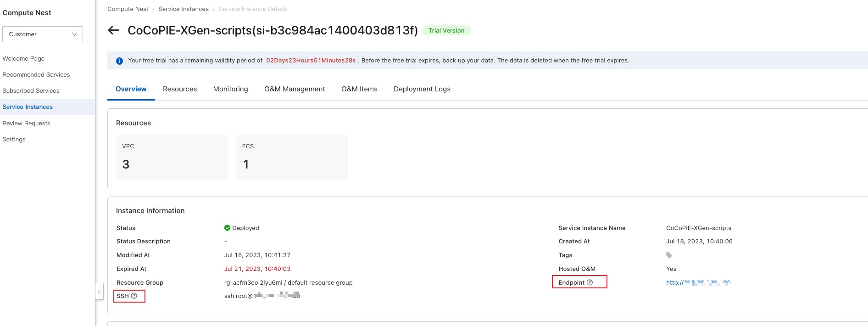
Task: Click the Modified At timestamp 10:41:37
Action: point(257,255)
